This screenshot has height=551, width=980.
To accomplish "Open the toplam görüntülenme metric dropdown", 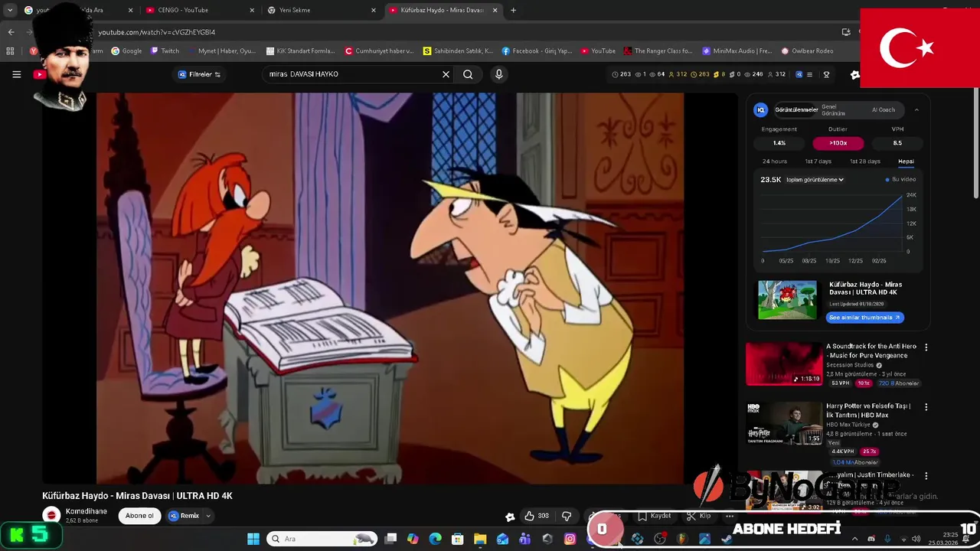I will pyautogui.click(x=815, y=180).
